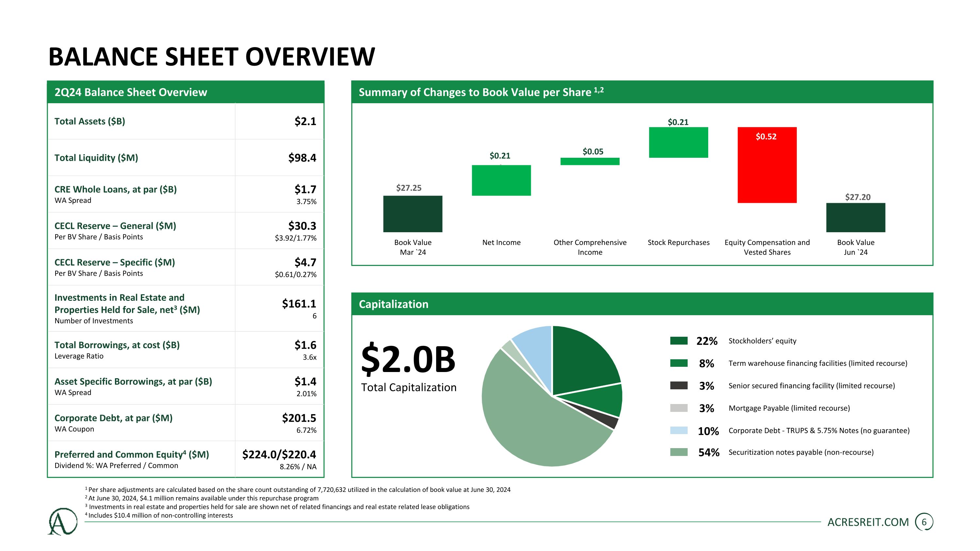Click the $2.0B Total Capitalization figure
Image resolution: width=980 pixels, height=551 pixels.
pos(408,359)
